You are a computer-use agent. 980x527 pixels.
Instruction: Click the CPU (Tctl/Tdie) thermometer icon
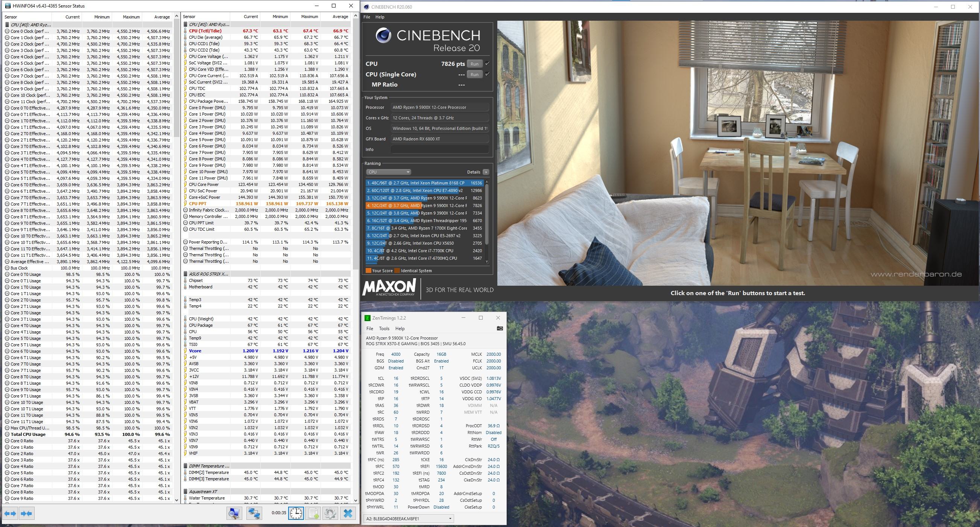click(185, 31)
